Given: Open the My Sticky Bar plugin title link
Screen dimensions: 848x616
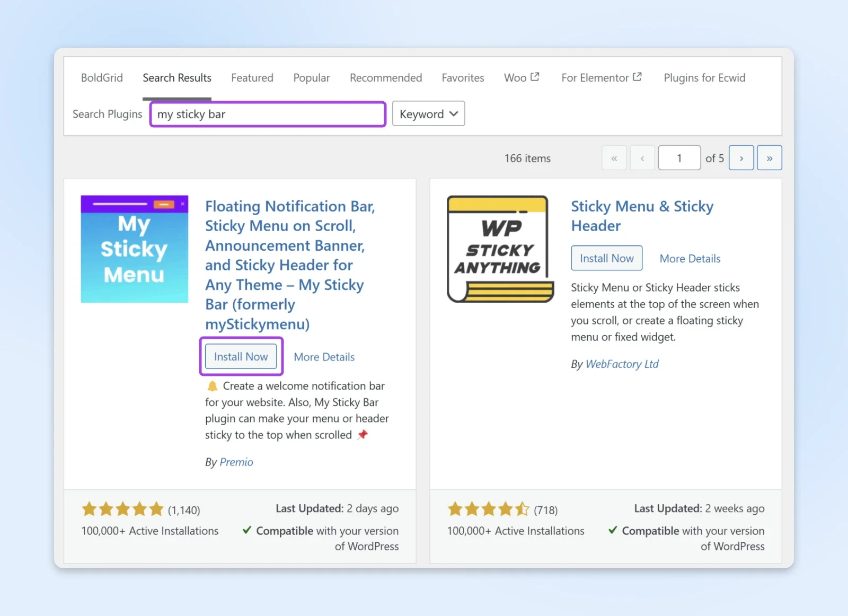Looking at the screenshot, I should pyautogui.click(x=290, y=265).
